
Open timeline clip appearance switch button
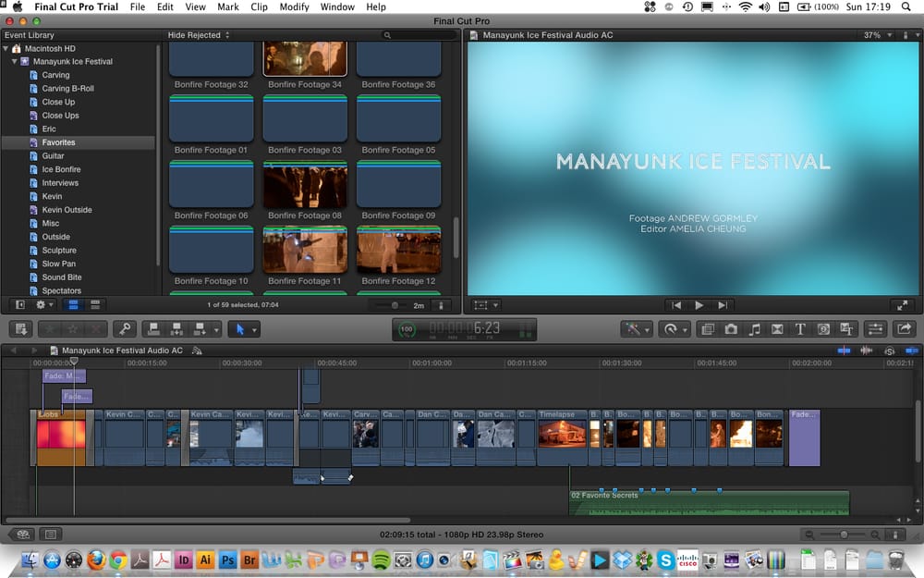(x=895, y=535)
